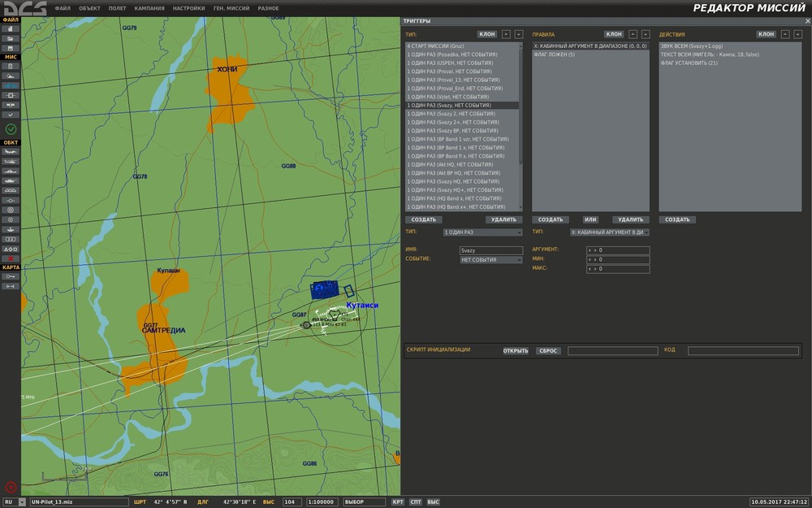The width and height of the screenshot is (812, 508).
Task: Click the new mission file icon
Action: pos(11,28)
